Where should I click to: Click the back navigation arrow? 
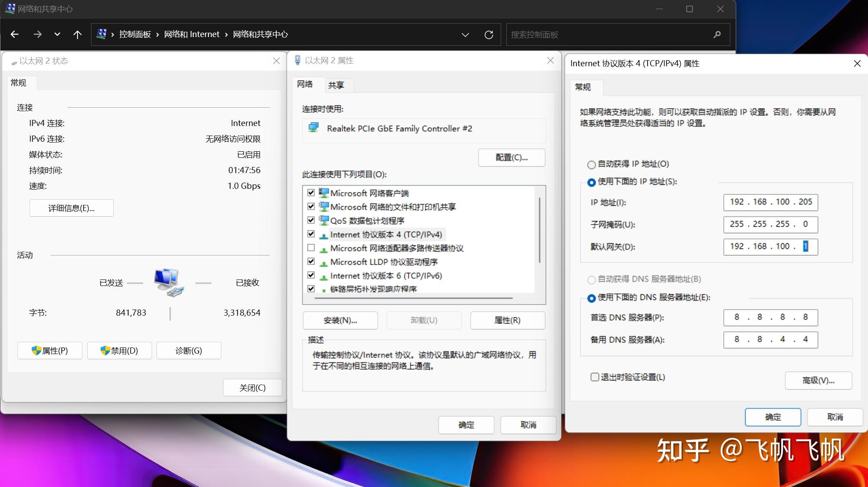[x=15, y=34]
